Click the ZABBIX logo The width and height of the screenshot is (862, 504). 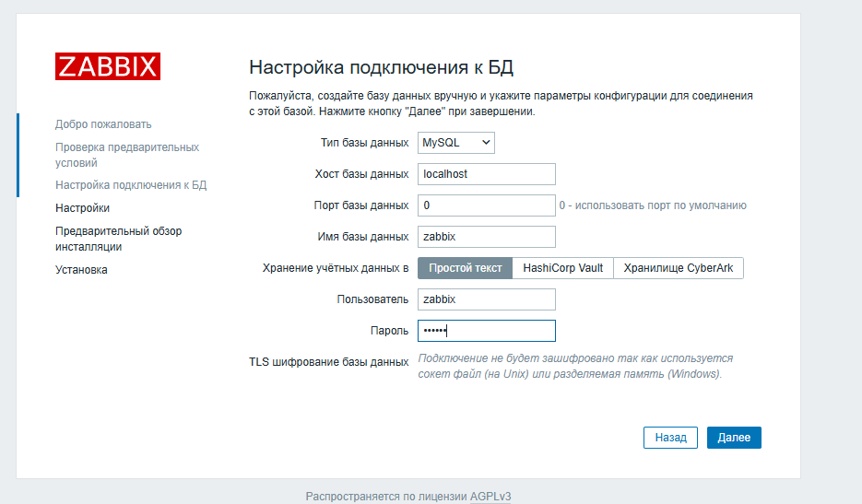107,66
